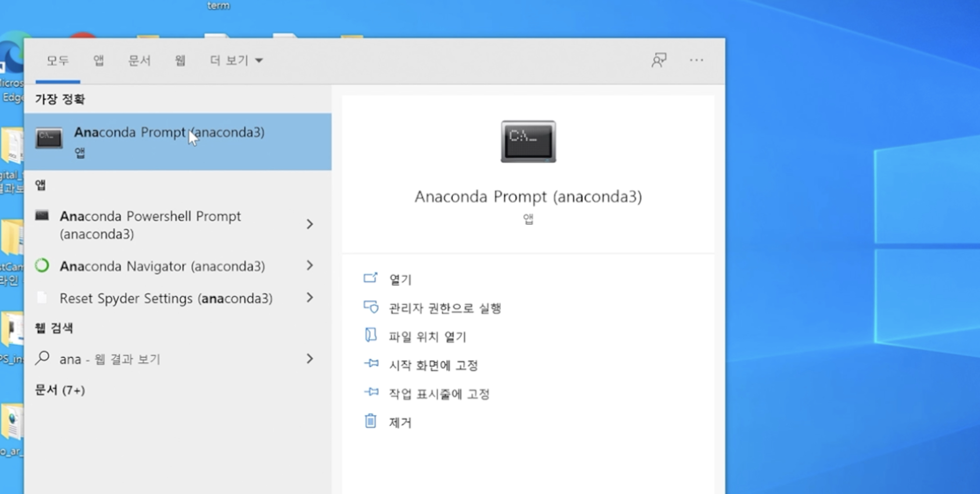
Task: Choose 관리자 권한으로 실행
Action: click(x=445, y=308)
